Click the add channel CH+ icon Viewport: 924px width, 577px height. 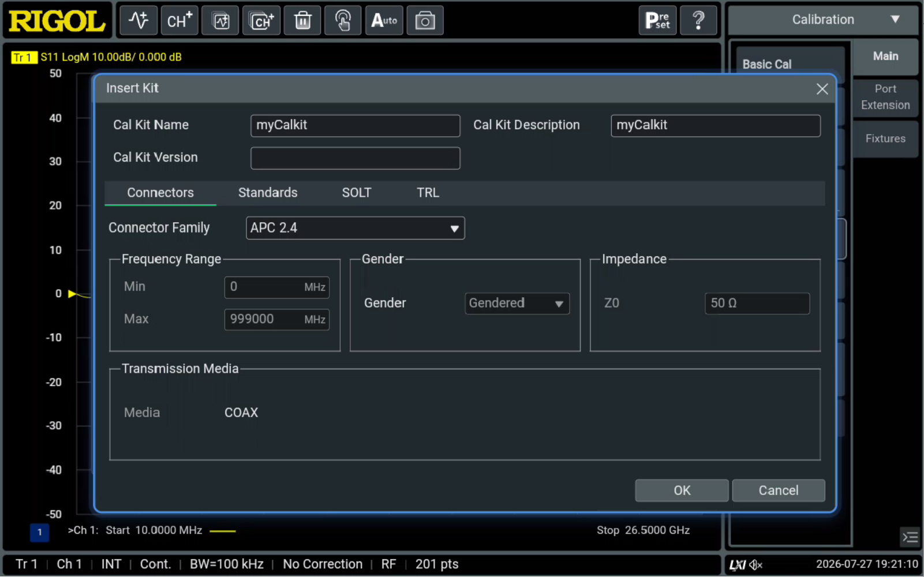[179, 21]
